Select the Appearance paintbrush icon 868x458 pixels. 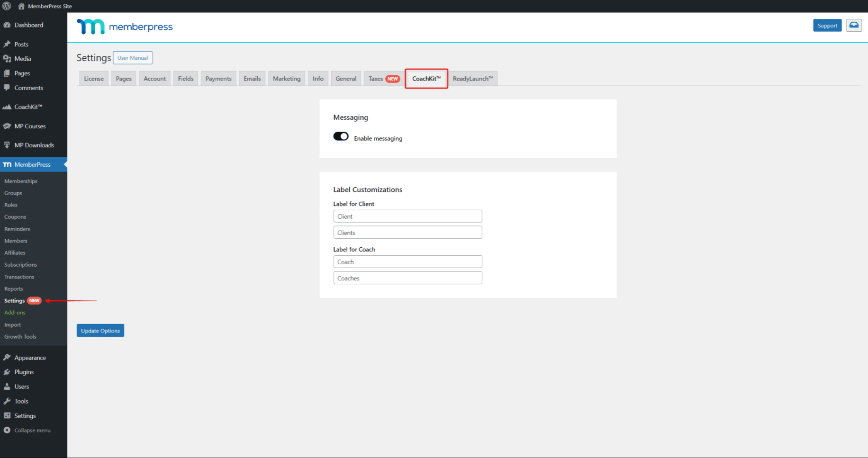pyautogui.click(x=8, y=357)
